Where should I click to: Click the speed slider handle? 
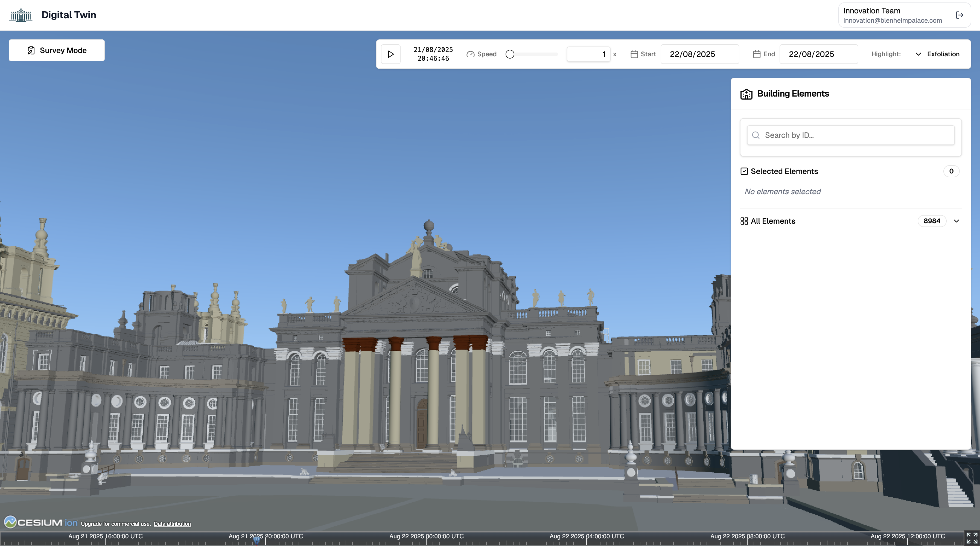pyautogui.click(x=510, y=54)
